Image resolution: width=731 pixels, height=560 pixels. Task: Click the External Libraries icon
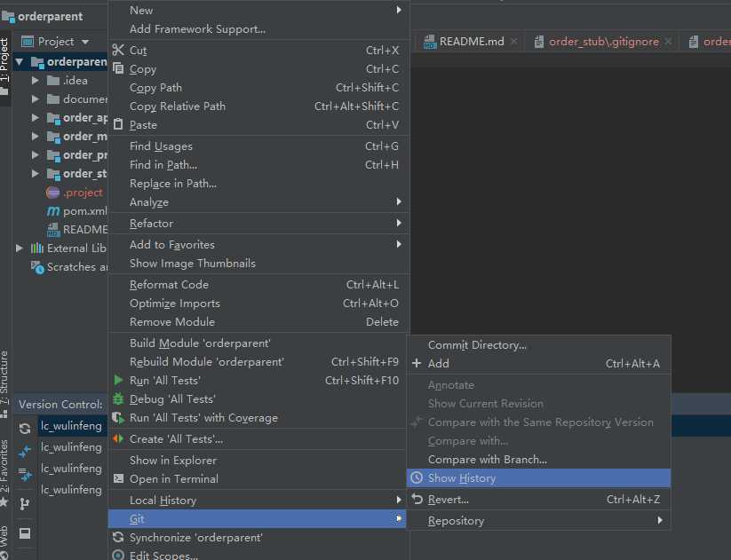tap(37, 248)
